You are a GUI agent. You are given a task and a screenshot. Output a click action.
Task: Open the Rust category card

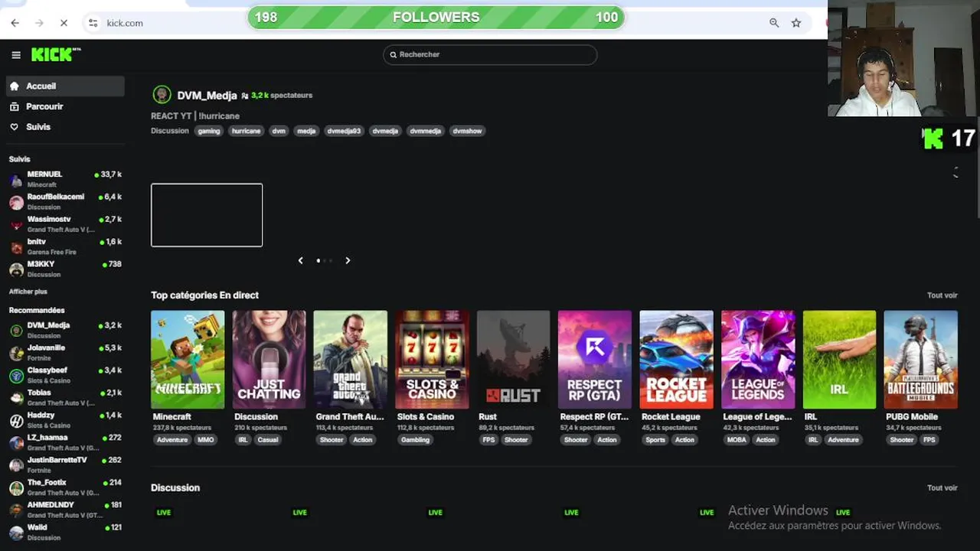tap(513, 360)
